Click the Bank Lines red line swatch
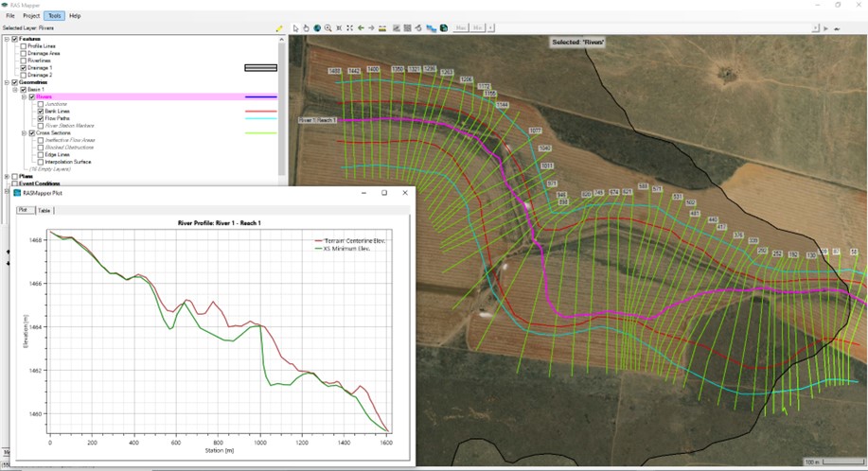Viewport: 868px width, 471px height. [x=260, y=111]
